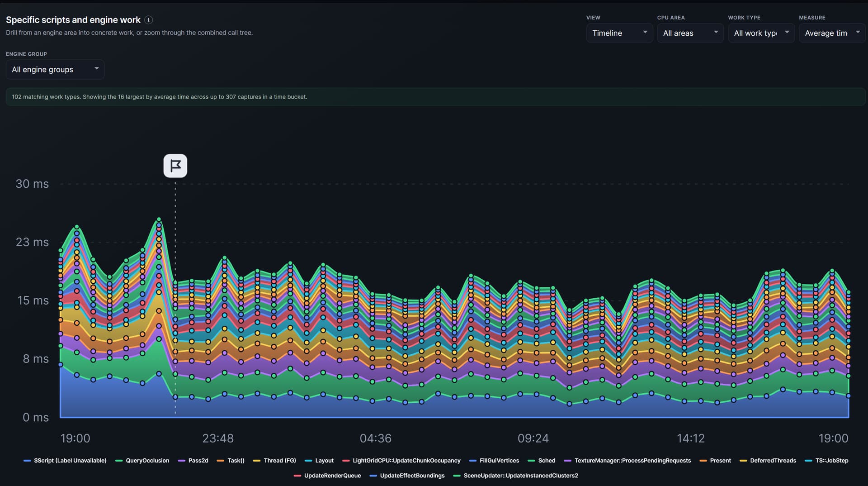Screen dimensions: 868x486
Task: Hide the Pass2d legend series
Action: (193, 461)
